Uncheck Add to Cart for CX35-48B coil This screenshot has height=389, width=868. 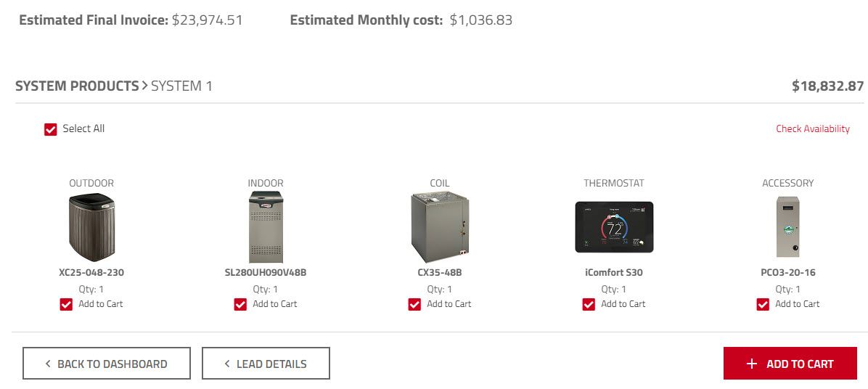coord(414,304)
